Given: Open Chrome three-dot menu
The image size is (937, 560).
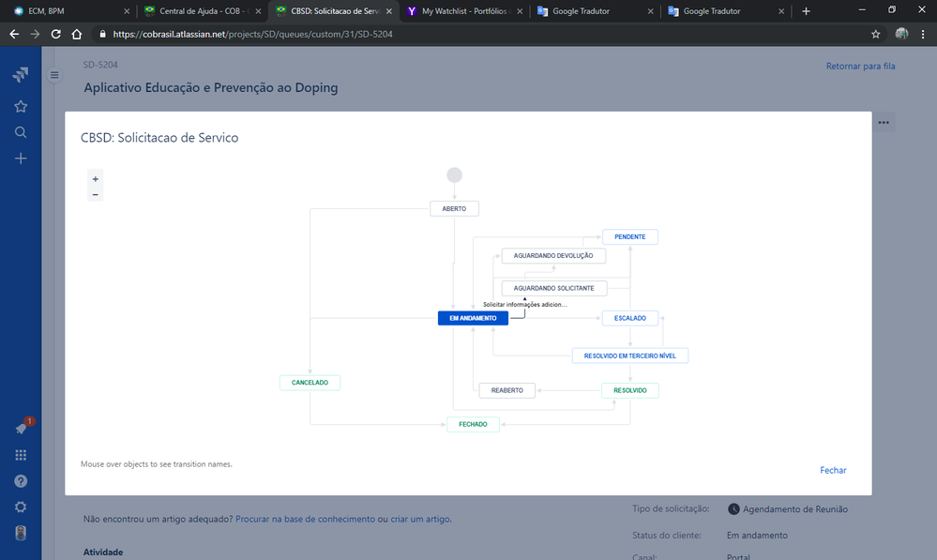Looking at the screenshot, I should click(923, 34).
